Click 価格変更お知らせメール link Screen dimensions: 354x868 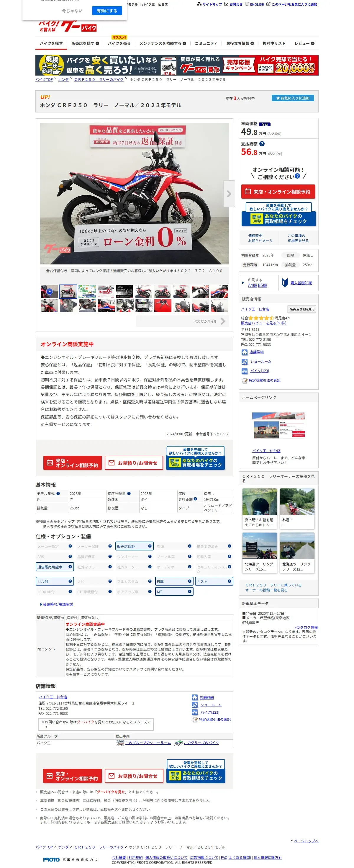[x=260, y=238]
